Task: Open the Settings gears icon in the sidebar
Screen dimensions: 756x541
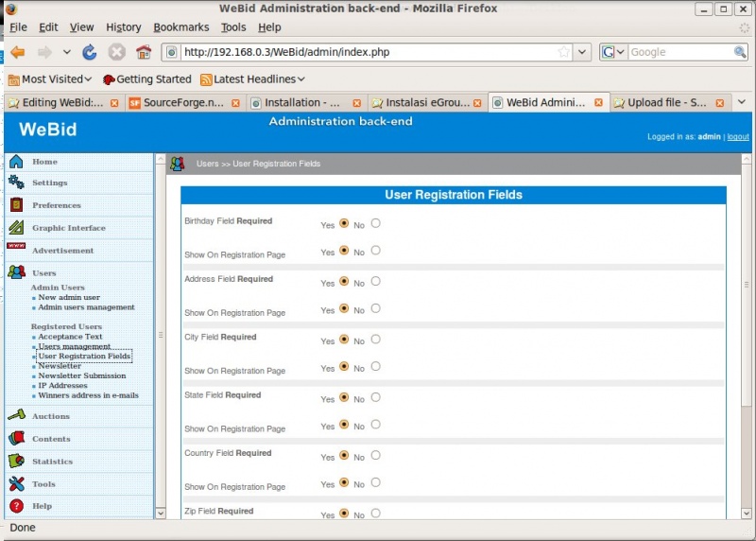Action: pyautogui.click(x=16, y=183)
